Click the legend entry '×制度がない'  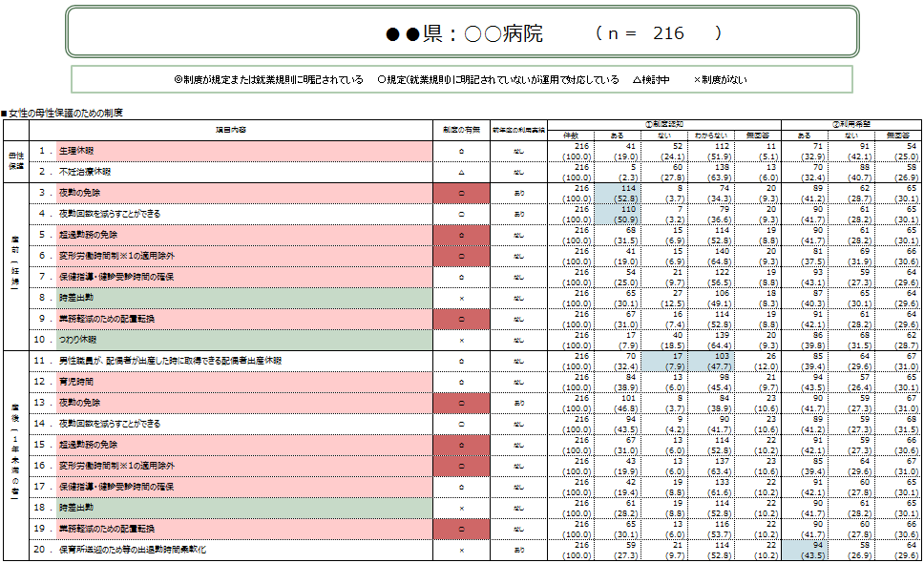pyautogui.click(x=720, y=79)
